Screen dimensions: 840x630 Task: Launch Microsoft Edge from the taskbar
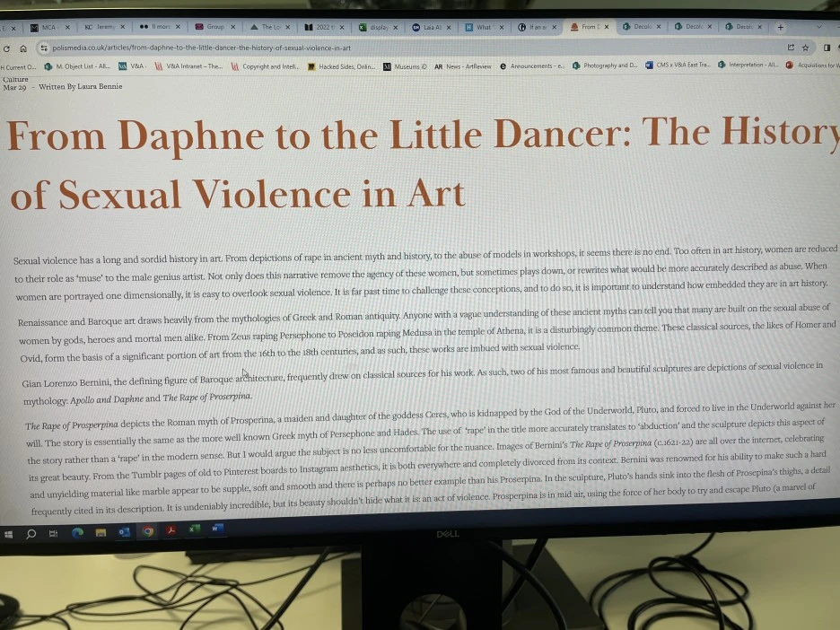click(78, 532)
